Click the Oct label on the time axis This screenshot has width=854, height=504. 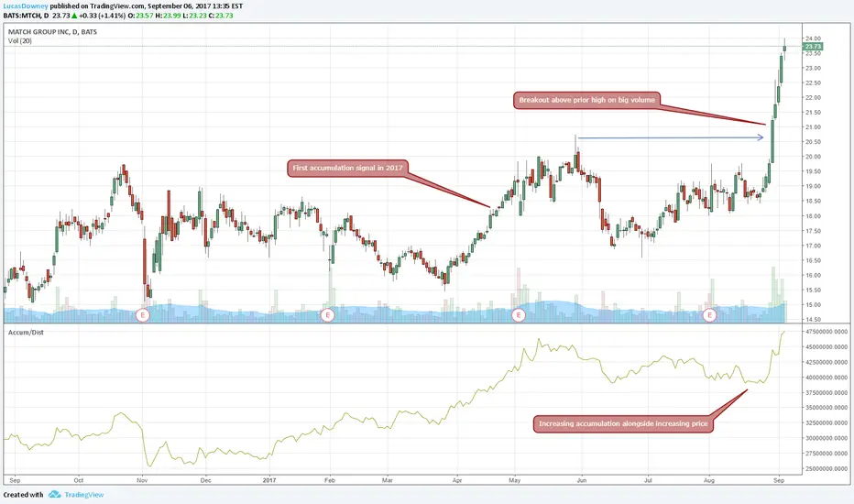click(x=79, y=480)
